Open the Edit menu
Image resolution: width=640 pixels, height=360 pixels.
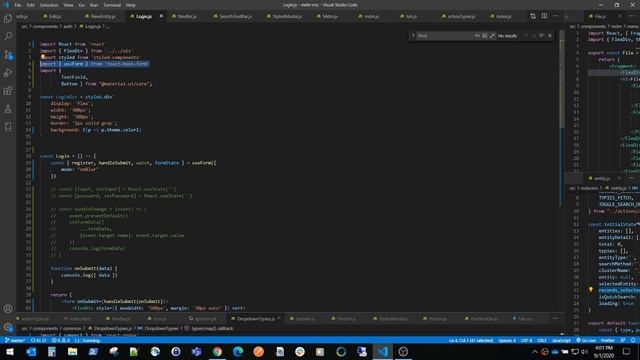[31, 5]
